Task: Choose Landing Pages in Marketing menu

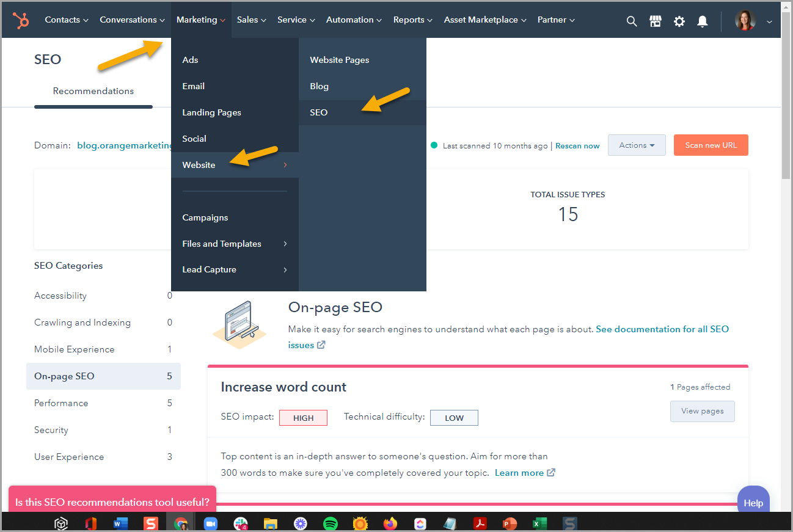Action: [x=235, y=112]
